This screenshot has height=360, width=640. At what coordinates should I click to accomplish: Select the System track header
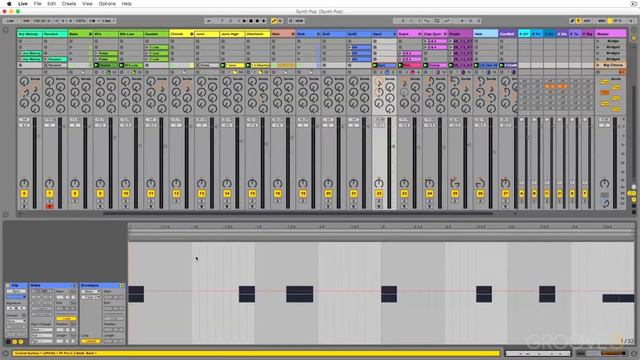(x=156, y=34)
